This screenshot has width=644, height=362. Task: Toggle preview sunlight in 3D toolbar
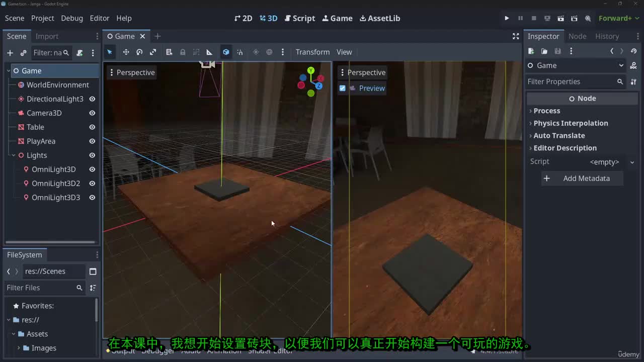(256, 52)
